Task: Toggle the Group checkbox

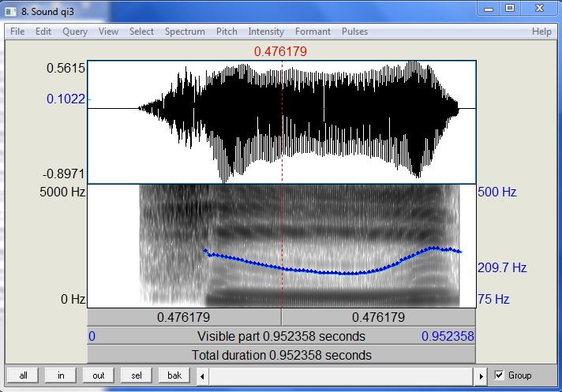Action: point(499,375)
